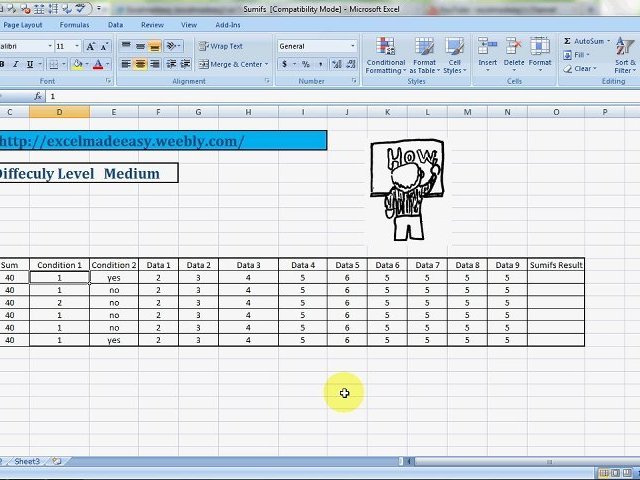Screen dimensions: 640x480
Task: Click Merge & Center button
Action: coord(231,64)
